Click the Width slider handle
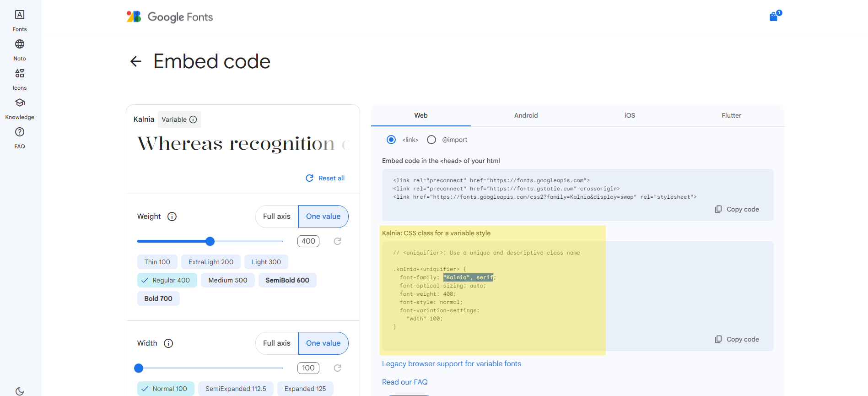 (x=139, y=368)
